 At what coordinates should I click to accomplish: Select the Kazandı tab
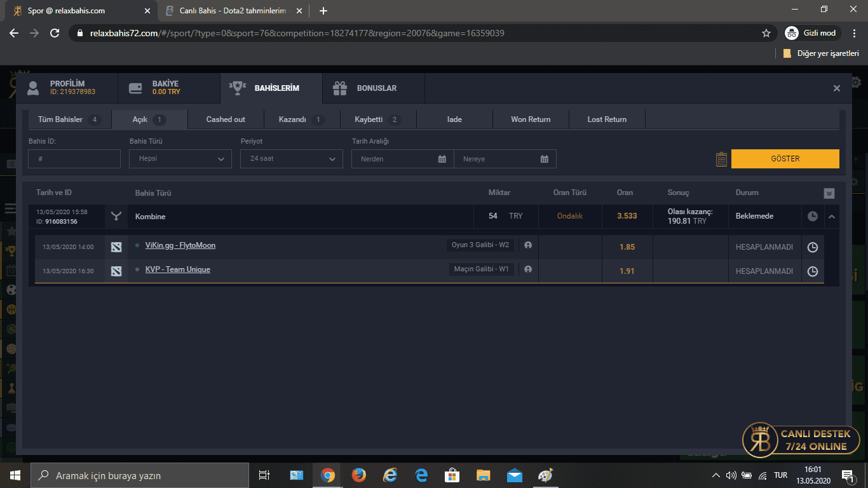pyautogui.click(x=302, y=119)
